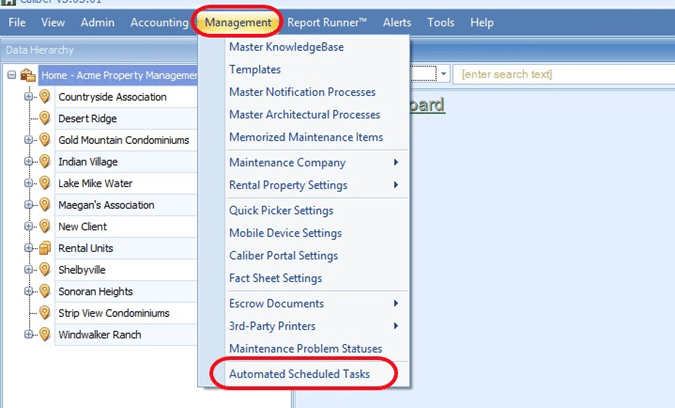Click Lake Mike Water pin icon

coord(45,182)
